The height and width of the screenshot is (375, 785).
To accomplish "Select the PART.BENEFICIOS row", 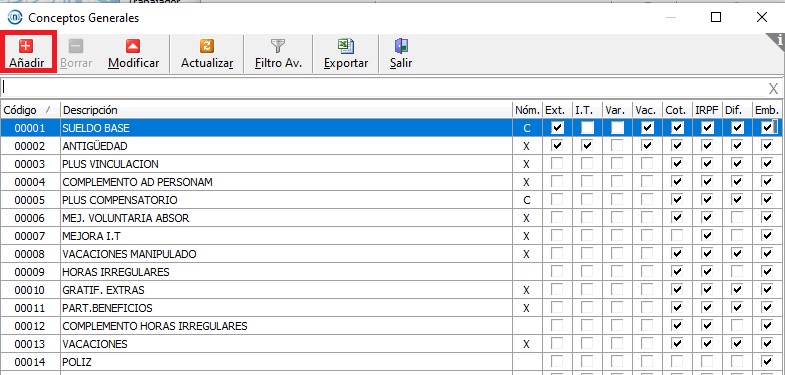I will coord(391,308).
